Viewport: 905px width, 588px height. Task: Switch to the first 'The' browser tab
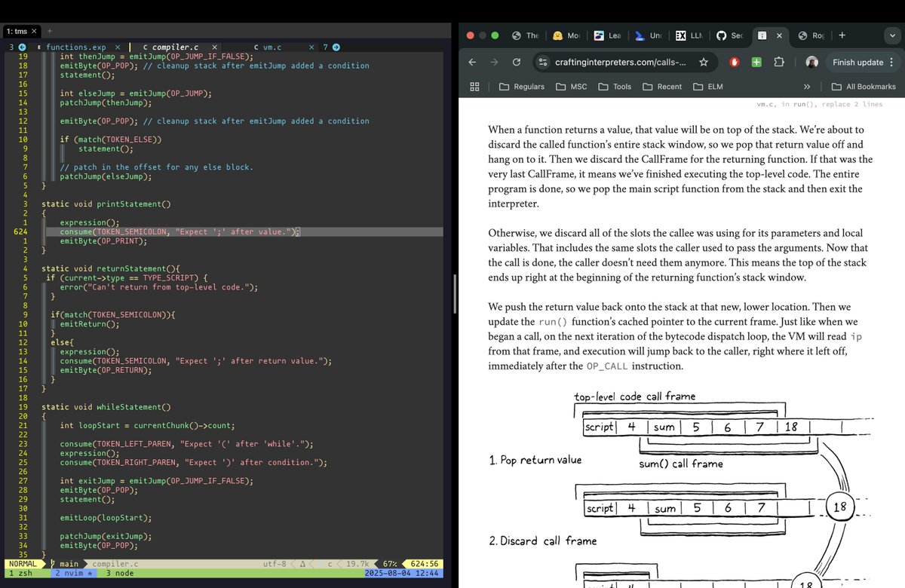(x=526, y=35)
